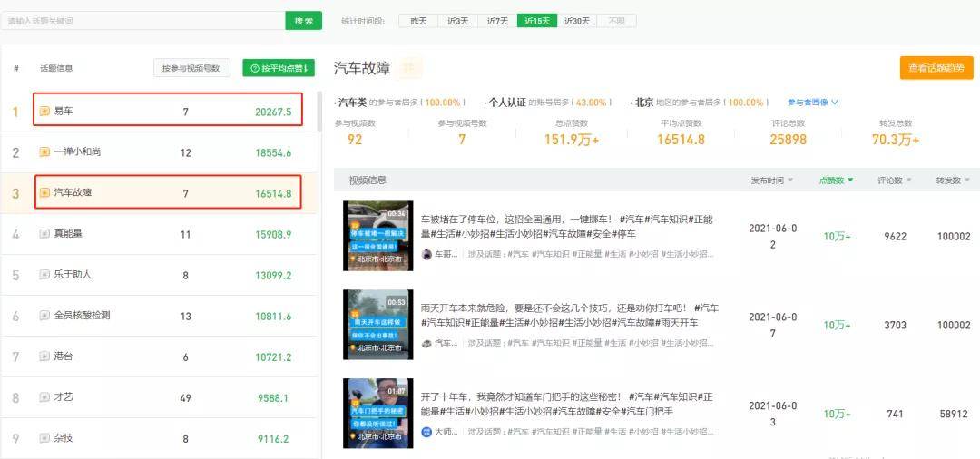Click the blue avatar under 开了十年车 video
Viewport: 980px width, 459px height.
point(426,432)
